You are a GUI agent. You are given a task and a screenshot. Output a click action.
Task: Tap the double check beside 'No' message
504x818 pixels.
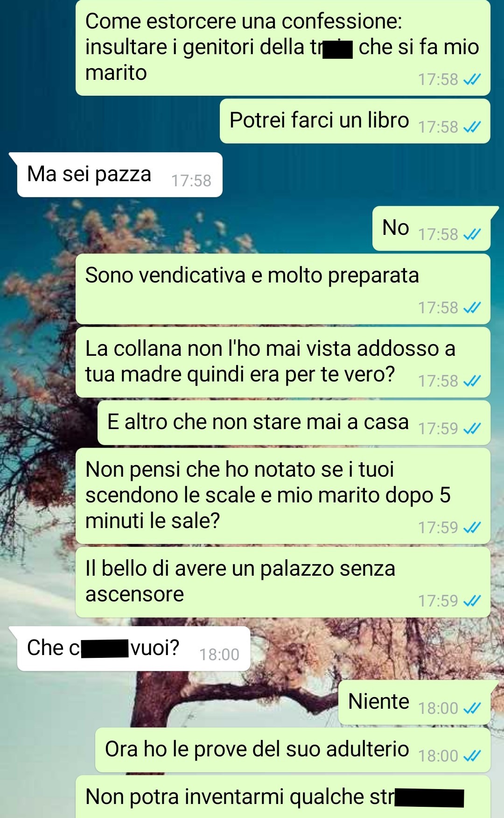[x=472, y=234]
